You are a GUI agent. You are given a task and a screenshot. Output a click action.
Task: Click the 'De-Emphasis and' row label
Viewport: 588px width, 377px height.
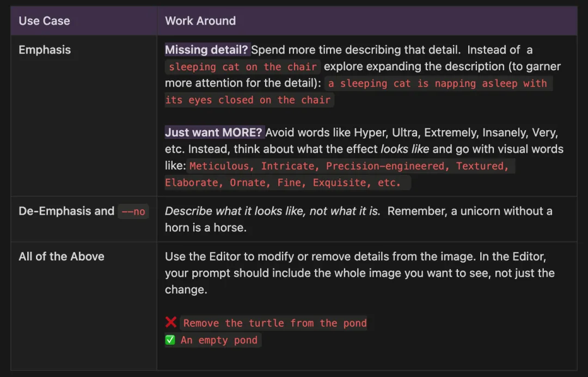point(66,211)
